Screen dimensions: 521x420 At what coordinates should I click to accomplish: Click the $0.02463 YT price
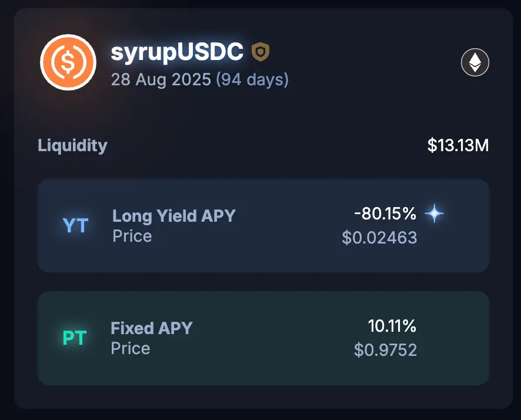click(379, 238)
